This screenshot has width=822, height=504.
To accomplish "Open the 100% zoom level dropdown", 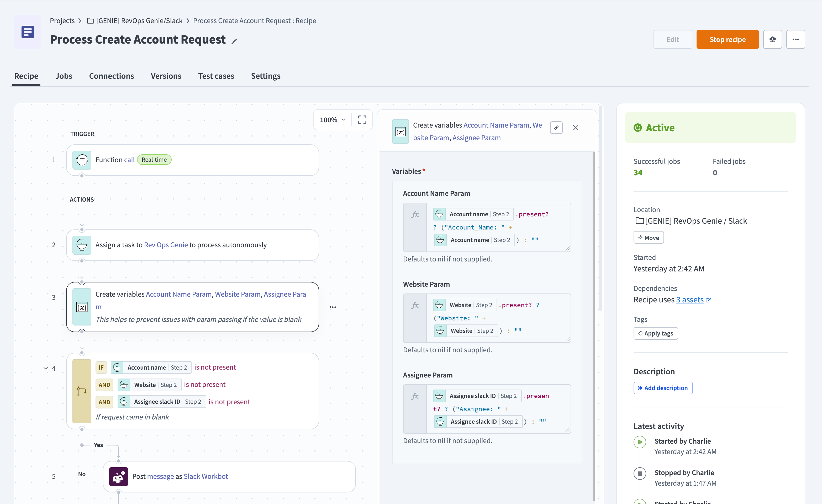I will (332, 120).
